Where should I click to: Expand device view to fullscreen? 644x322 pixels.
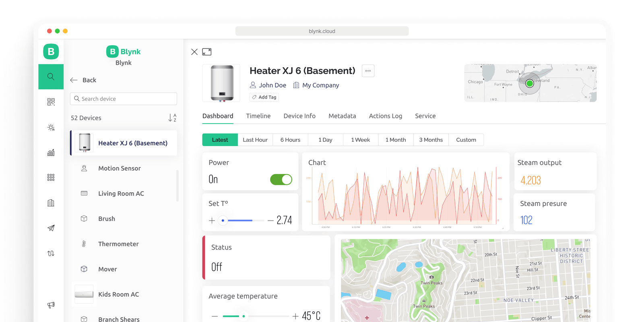click(207, 52)
